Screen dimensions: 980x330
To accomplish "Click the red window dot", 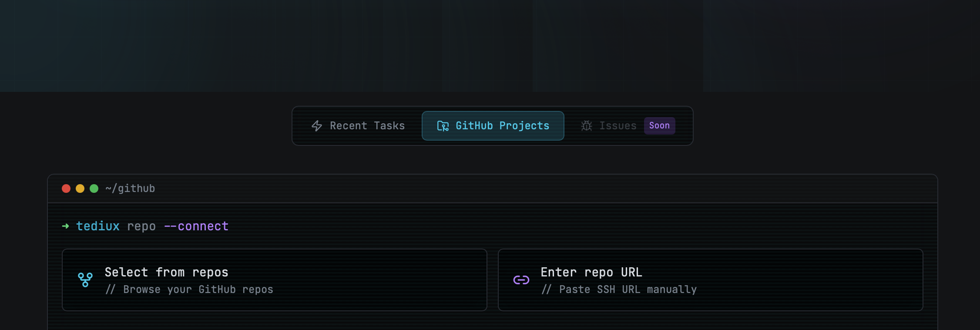I will pyautogui.click(x=66, y=189).
